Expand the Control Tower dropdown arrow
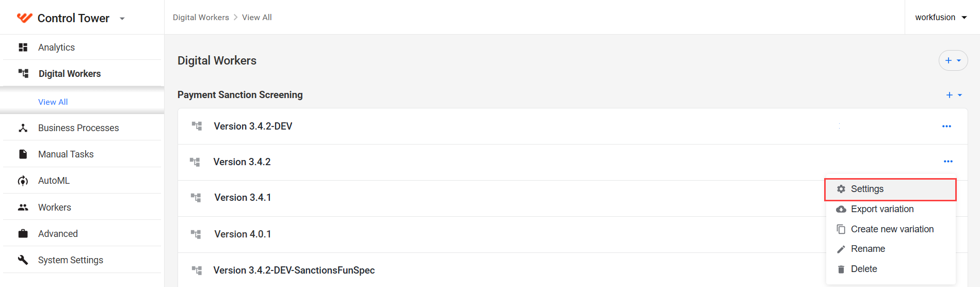 122,19
